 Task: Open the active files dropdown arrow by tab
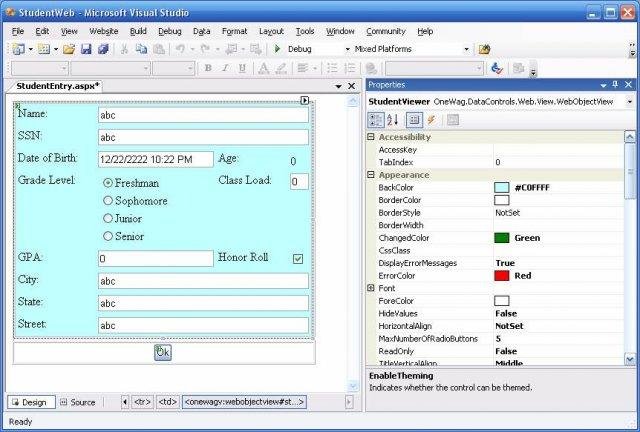click(x=338, y=86)
